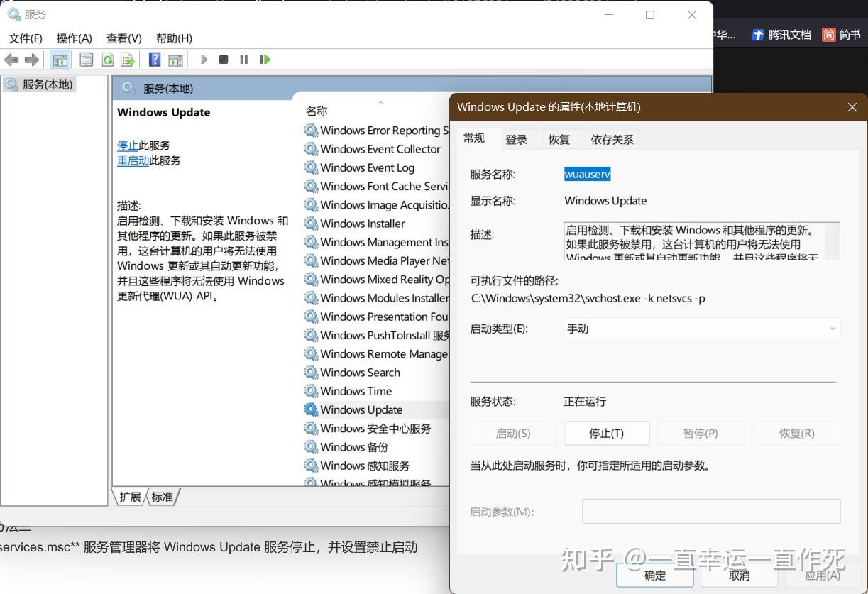Image resolution: width=868 pixels, height=594 pixels.
Task: Switch to the 扩展 view tab
Action: click(x=131, y=497)
